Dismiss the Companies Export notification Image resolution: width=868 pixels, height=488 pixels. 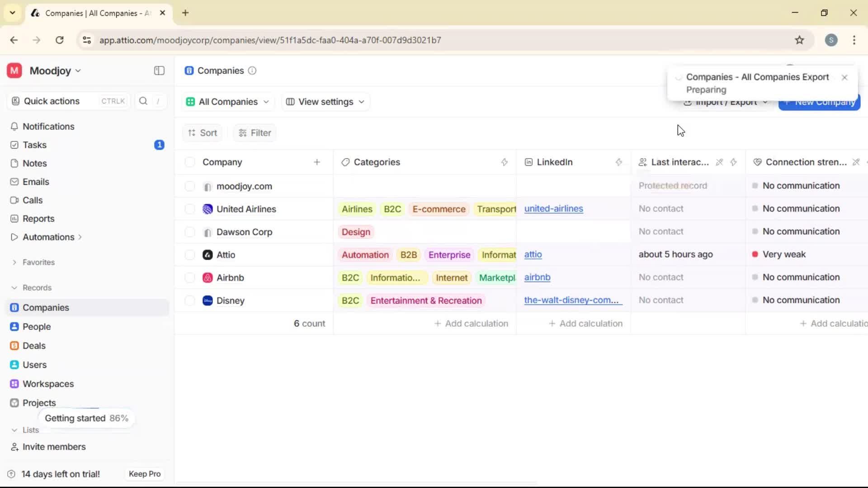[x=844, y=77]
